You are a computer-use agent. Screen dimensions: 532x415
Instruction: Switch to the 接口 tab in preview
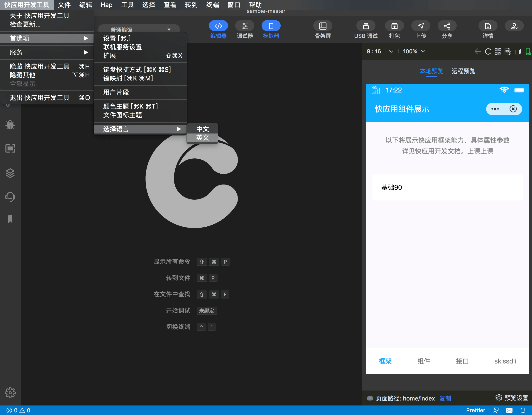point(462,361)
